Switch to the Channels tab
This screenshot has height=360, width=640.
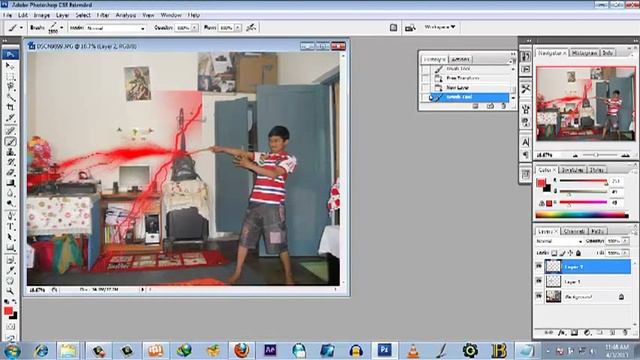point(574,231)
